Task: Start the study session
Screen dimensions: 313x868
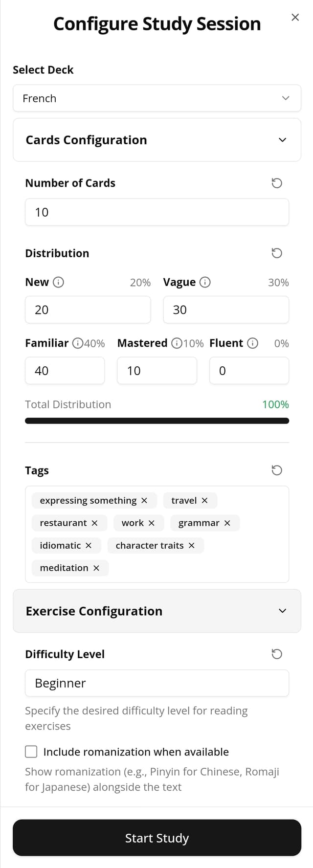Action: point(157,838)
